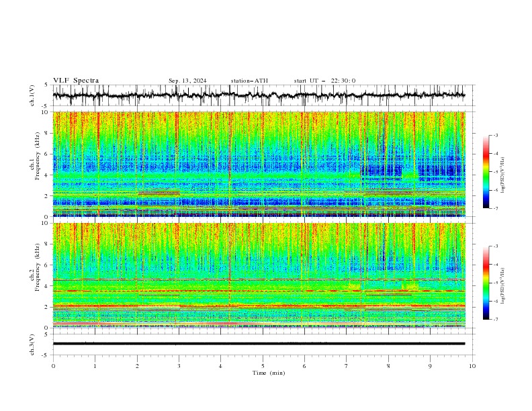Click the "-7" label on ch.1 color bar
The width and height of the screenshot is (532, 411).
[495, 208]
